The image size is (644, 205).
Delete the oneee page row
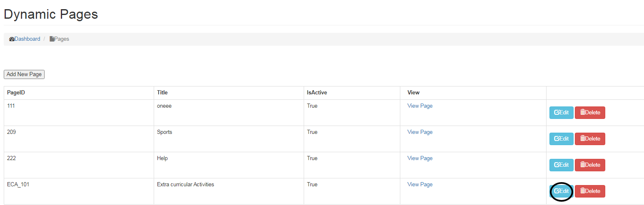(x=590, y=113)
